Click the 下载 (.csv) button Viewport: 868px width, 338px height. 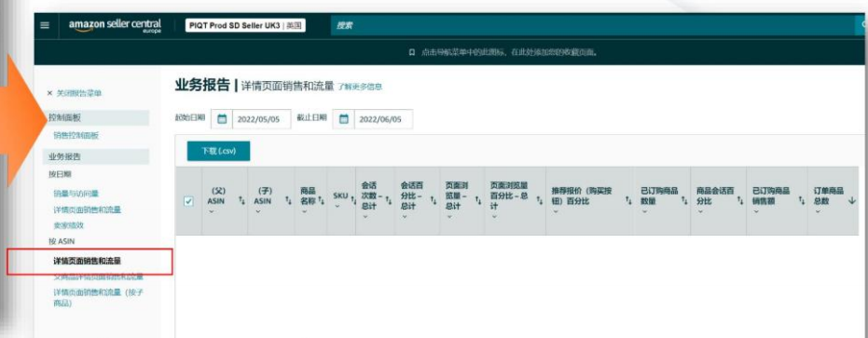(219, 152)
